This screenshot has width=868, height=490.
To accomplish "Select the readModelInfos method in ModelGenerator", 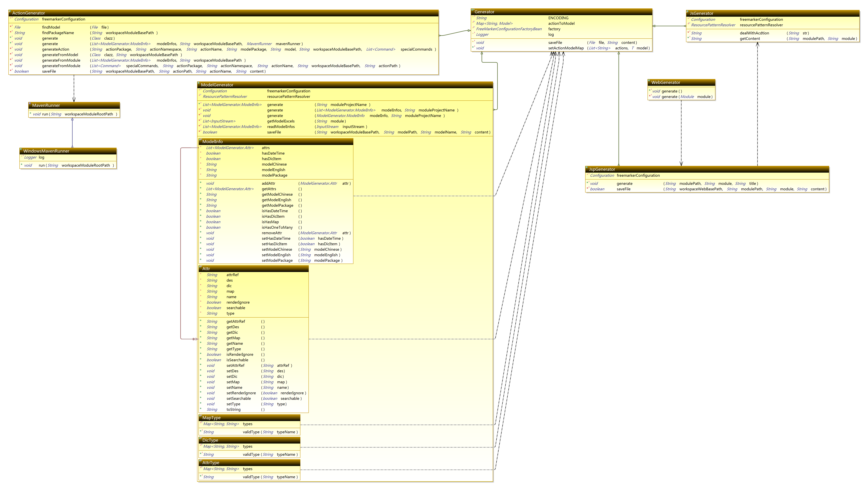I will coord(345,127).
